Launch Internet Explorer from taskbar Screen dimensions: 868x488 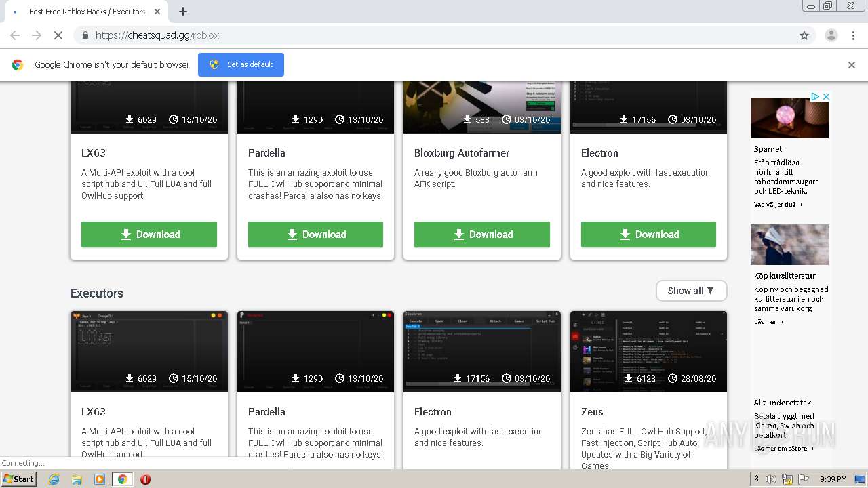coord(54,479)
